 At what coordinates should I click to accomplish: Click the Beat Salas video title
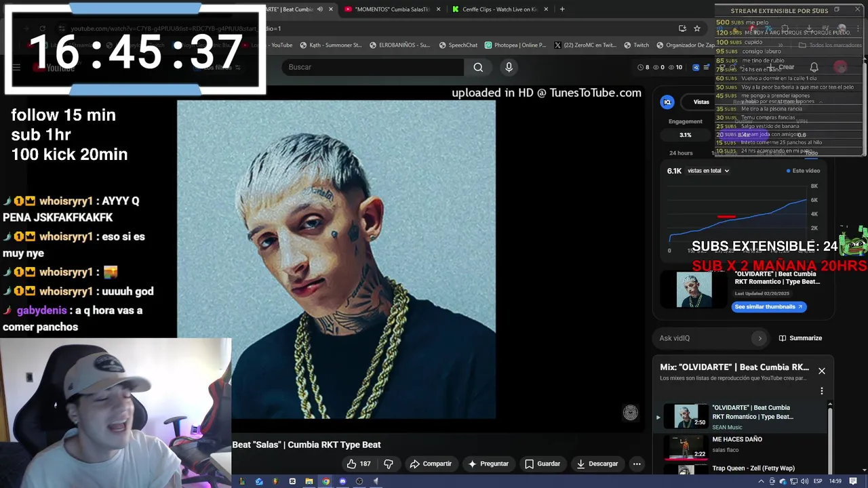tap(307, 445)
